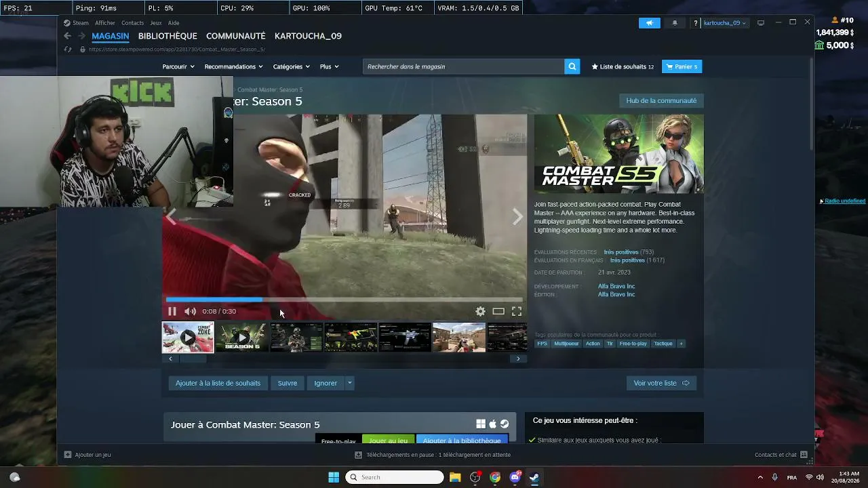Open File Explorer from the taskbar
This screenshot has width=868, height=488.
point(454,477)
